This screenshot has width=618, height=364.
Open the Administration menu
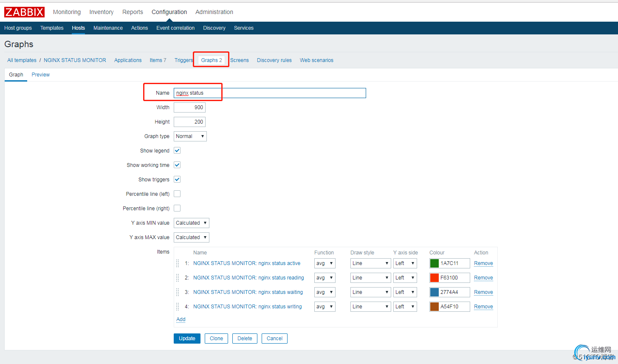click(214, 12)
